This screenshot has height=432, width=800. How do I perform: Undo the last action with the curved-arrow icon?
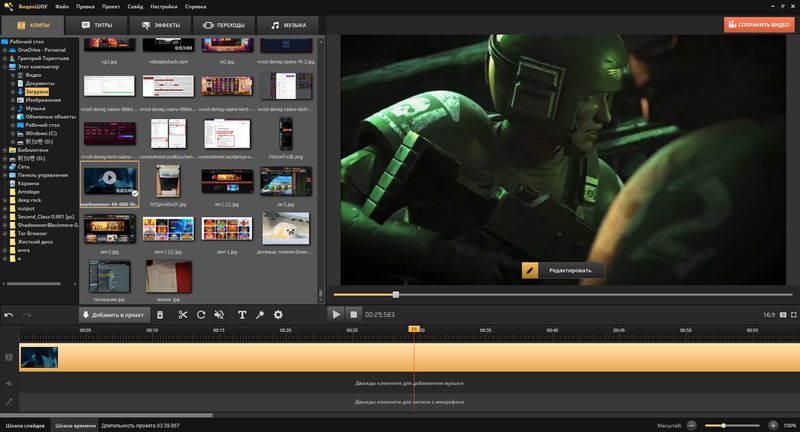[9, 315]
